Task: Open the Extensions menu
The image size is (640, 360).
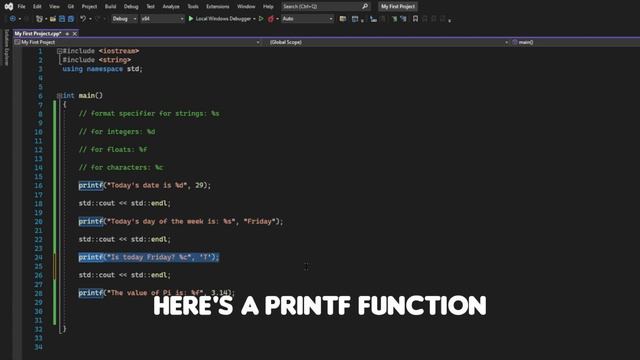Action: pos(218,7)
